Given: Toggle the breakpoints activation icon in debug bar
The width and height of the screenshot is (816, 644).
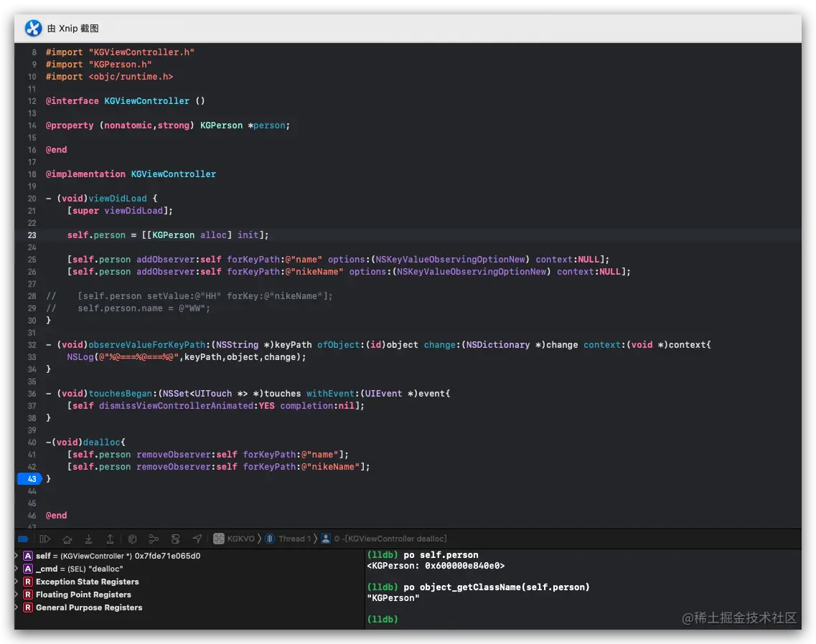Looking at the screenshot, I should [x=23, y=539].
